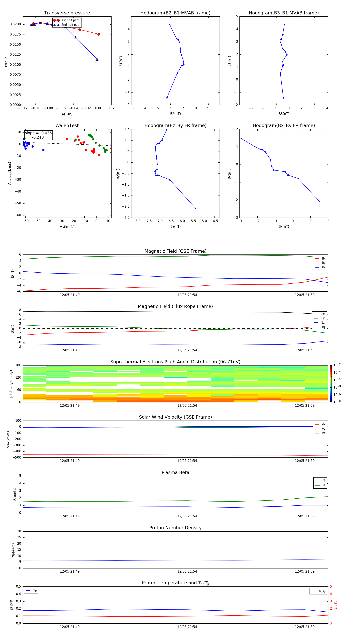Click the Proton Temperature and Te/Tp title
351x644 pixels.
(175, 583)
